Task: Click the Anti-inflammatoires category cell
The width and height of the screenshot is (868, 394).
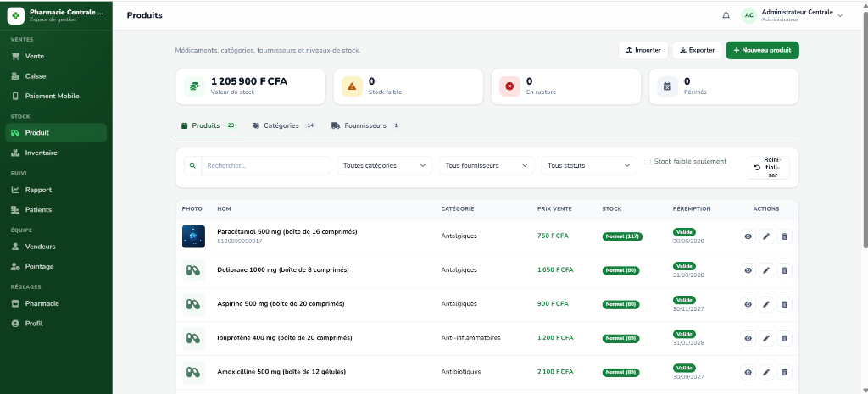Action: 470,337
